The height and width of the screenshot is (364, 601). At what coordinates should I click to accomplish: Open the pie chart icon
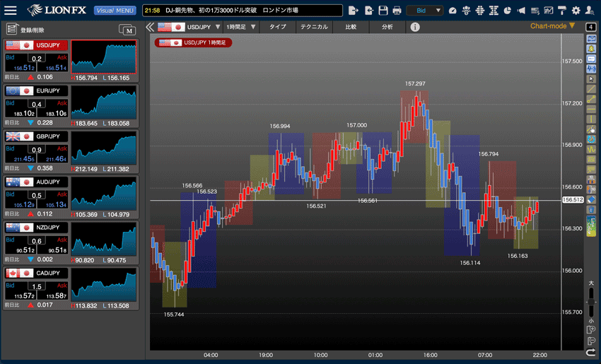point(508,11)
